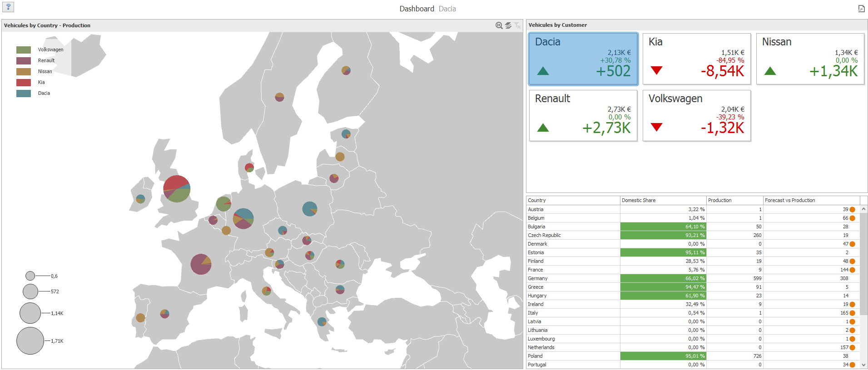Click the Finland pie chart on map
The image size is (868, 370).
(x=346, y=70)
